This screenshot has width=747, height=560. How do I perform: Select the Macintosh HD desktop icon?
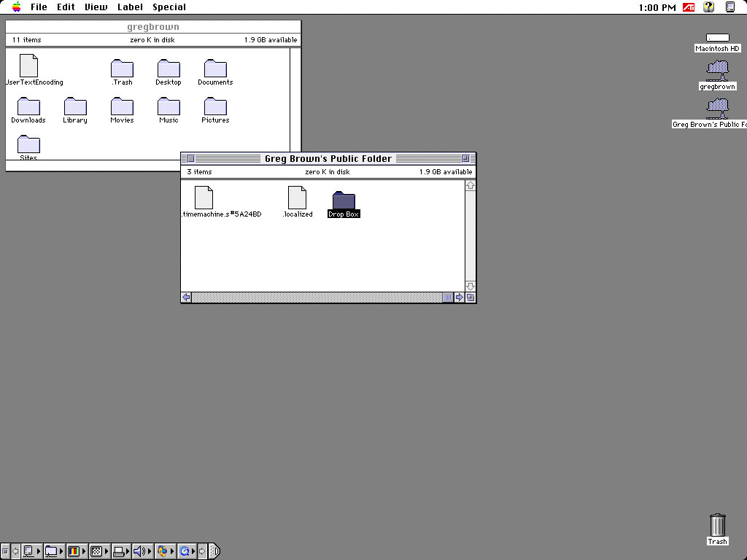pyautogui.click(x=717, y=43)
